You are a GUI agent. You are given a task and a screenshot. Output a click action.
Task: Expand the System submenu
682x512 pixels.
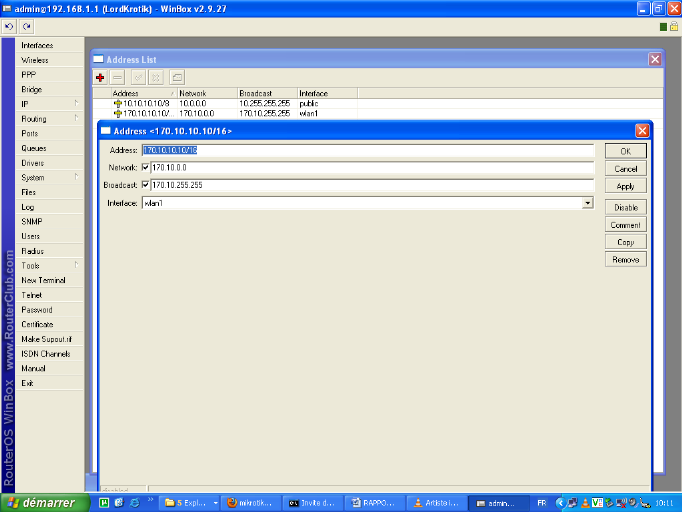[x=76, y=177]
